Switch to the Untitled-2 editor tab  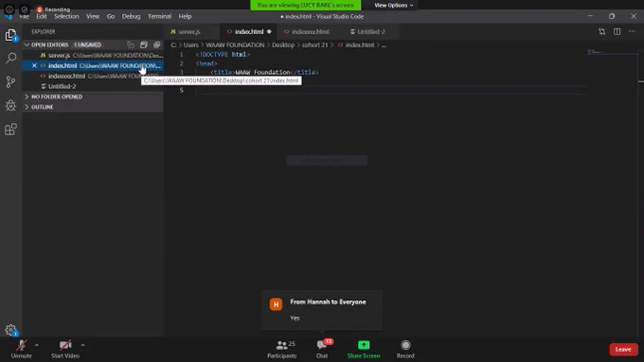[x=371, y=31]
